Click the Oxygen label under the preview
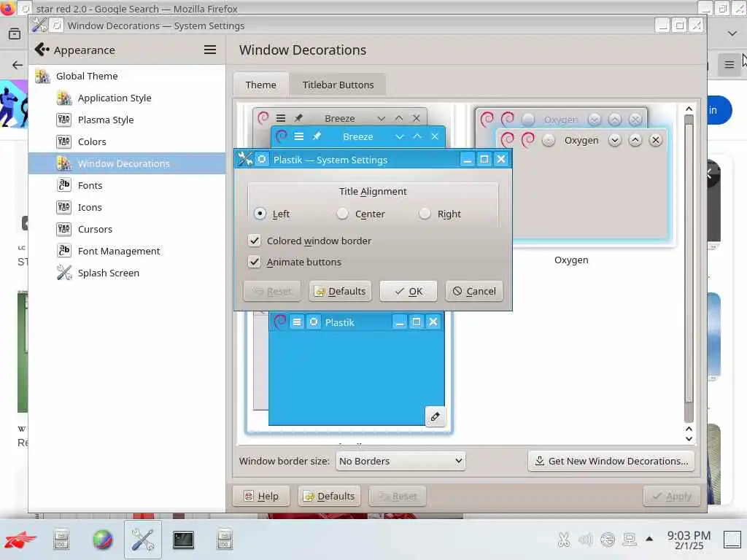 pos(571,260)
